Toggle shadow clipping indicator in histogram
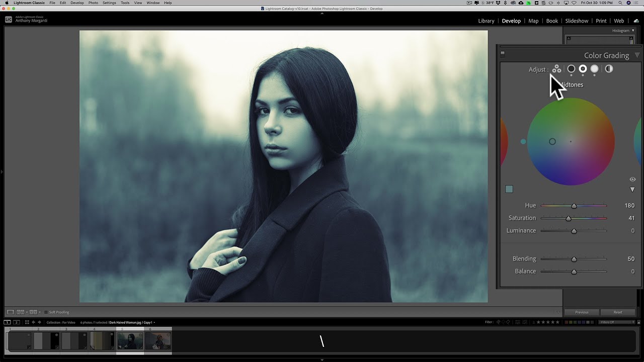 [569, 38]
